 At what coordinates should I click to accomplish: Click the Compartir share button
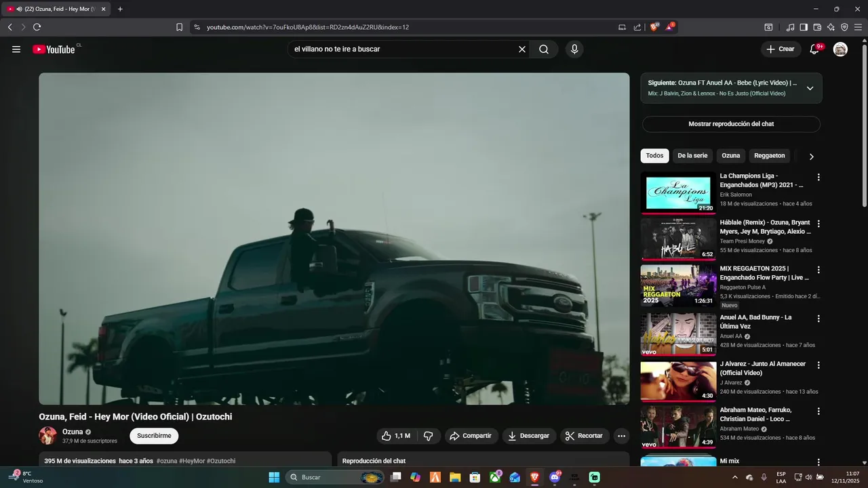(x=471, y=436)
